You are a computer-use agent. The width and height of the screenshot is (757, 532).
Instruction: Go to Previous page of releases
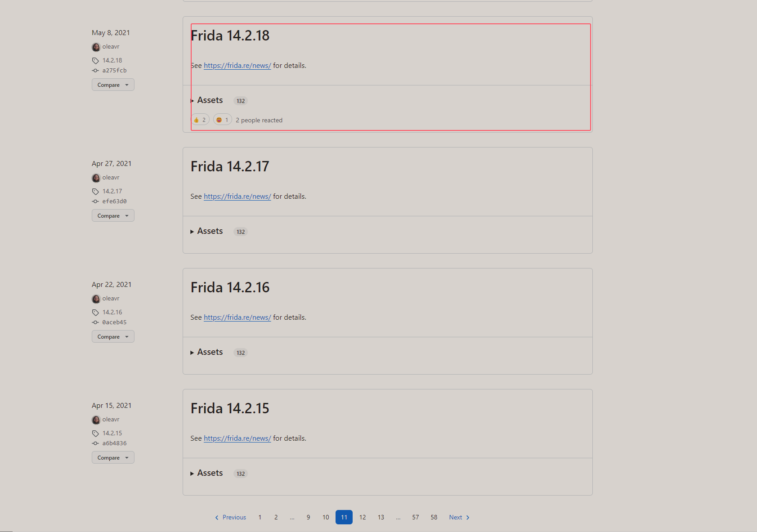[230, 517]
